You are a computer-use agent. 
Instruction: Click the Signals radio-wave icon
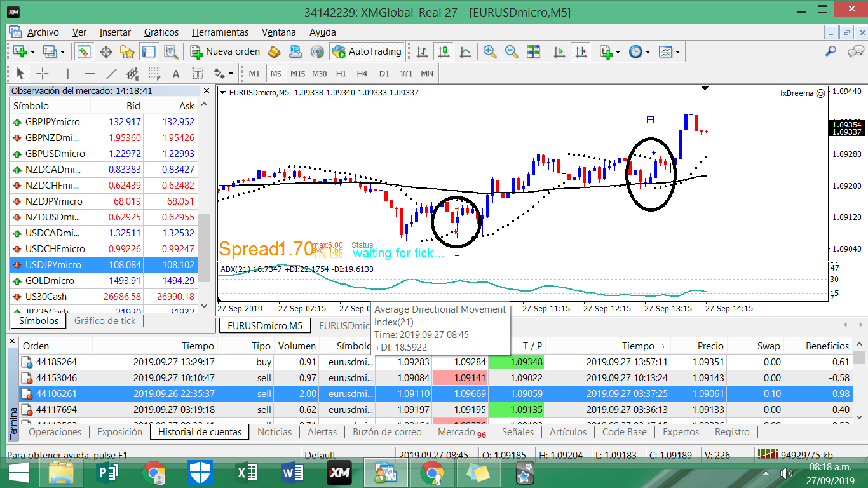(x=316, y=51)
